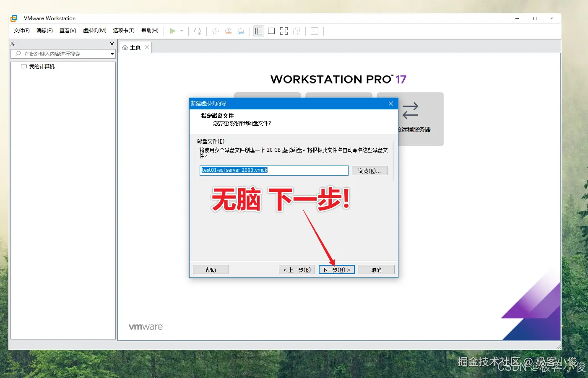This screenshot has height=378, width=588.
Task: Click the 上一步(B) back button
Action: point(297,269)
